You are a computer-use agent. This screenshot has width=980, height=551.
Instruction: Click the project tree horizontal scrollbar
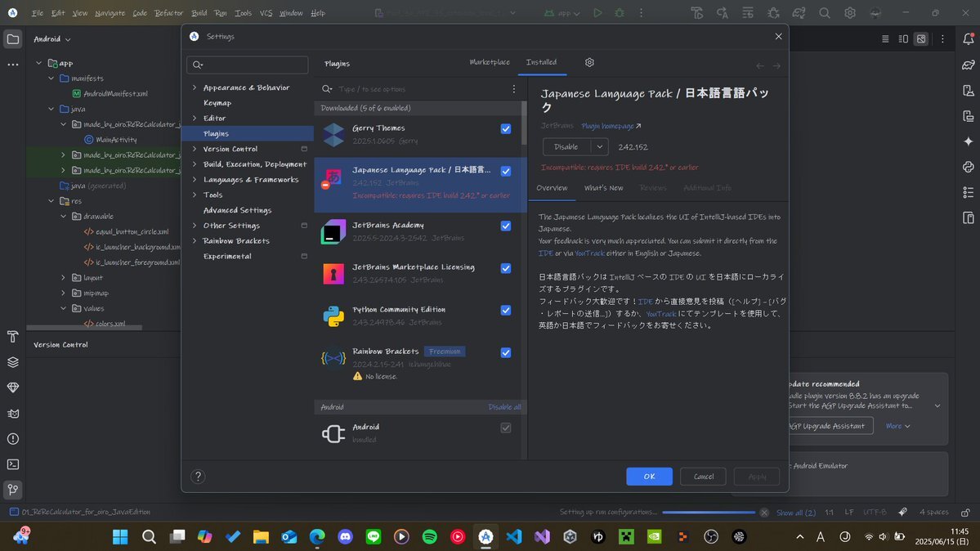point(84,328)
